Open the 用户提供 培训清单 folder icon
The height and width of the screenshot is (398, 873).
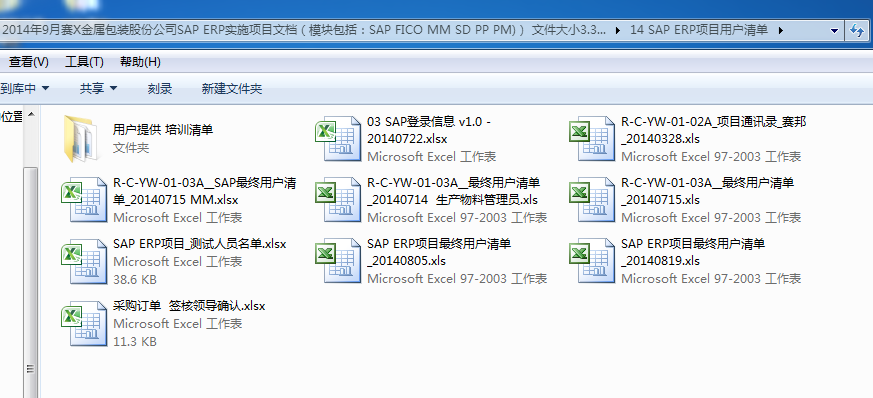click(82, 138)
